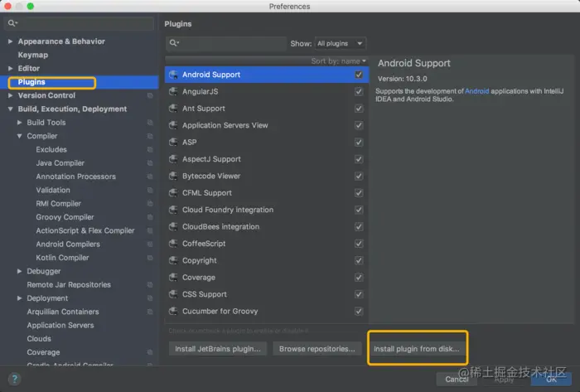Screen dimensions: 580x392
Task: Click the Cloud Foundry integration plugin icon
Action: click(x=173, y=210)
